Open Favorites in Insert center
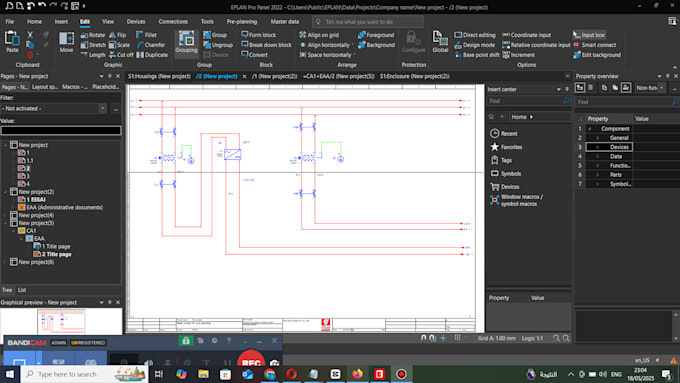 point(506,147)
